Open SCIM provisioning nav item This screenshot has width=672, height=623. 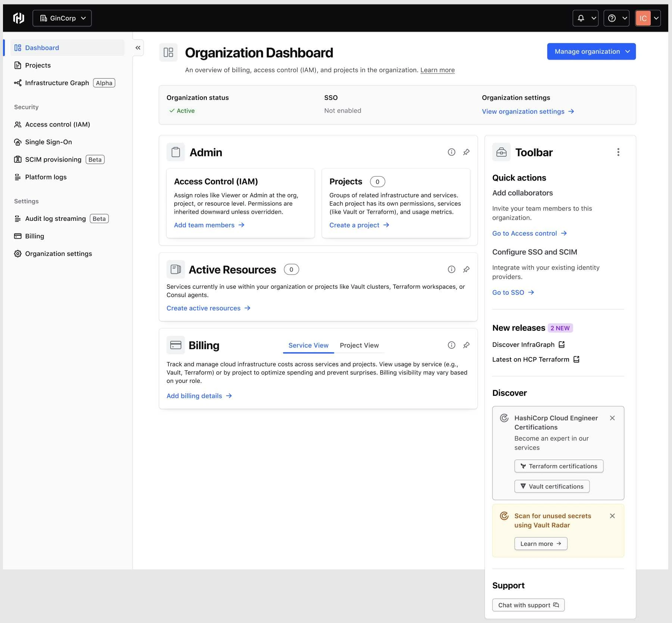[x=67, y=160]
